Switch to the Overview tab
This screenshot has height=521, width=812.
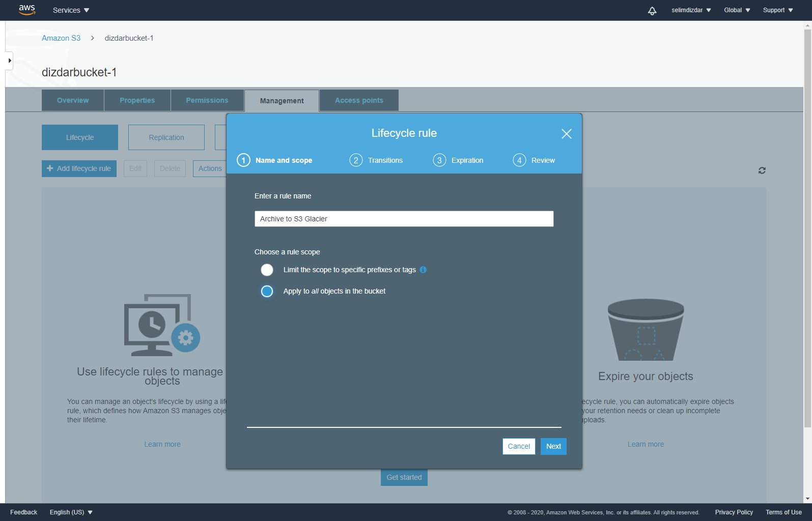pos(73,100)
